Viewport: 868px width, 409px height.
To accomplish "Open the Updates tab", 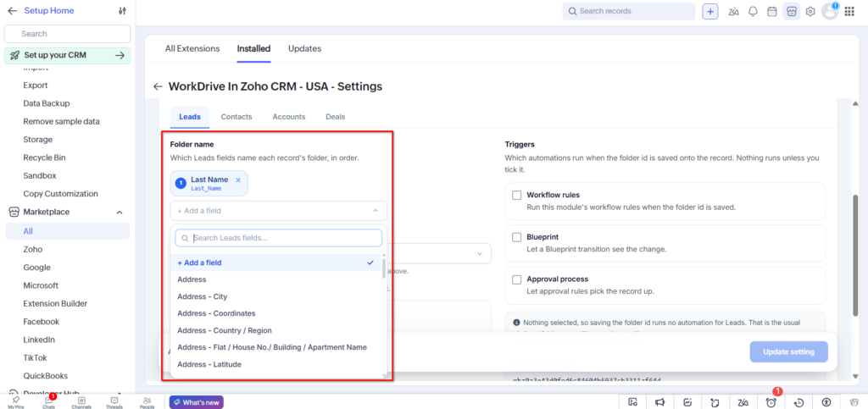I will (x=304, y=48).
